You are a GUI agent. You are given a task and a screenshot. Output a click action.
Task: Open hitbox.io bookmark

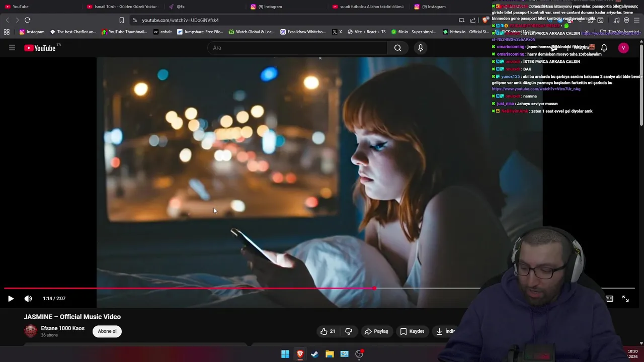465,32
